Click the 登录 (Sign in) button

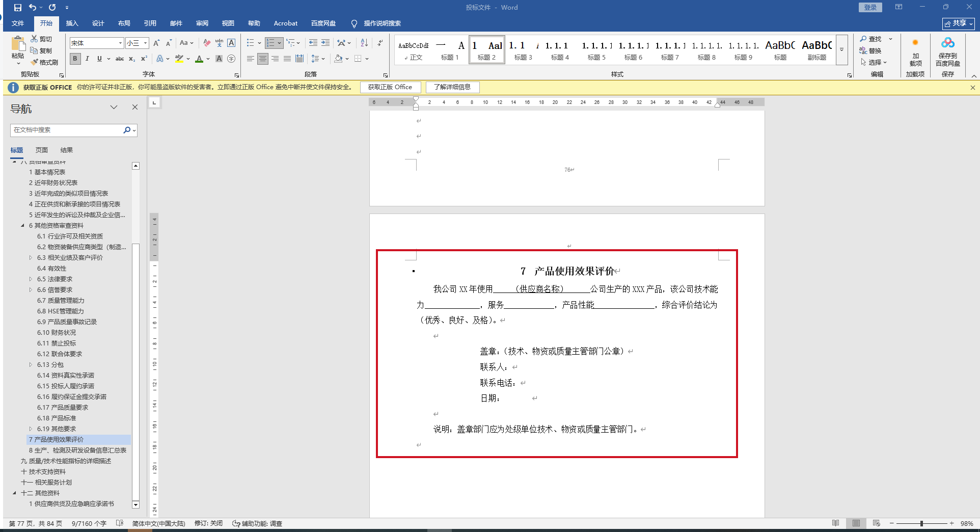870,7
